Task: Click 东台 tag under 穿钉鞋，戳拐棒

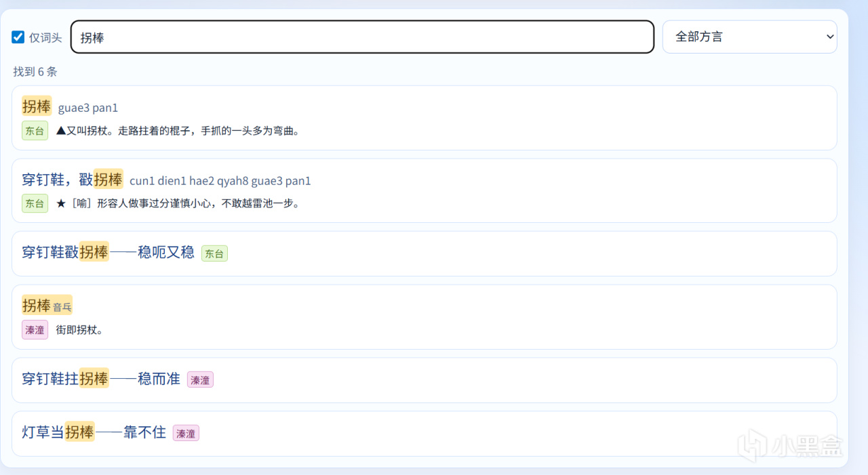Action: pos(35,203)
